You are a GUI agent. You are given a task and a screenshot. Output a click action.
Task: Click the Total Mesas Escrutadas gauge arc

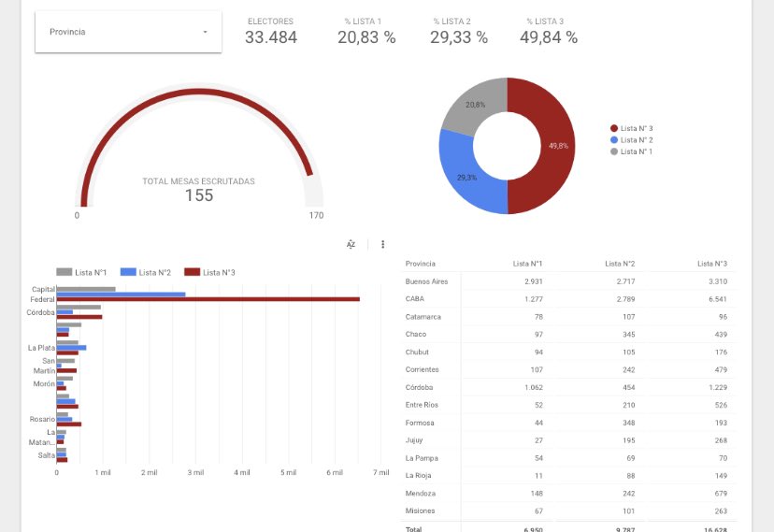[x=199, y=93]
